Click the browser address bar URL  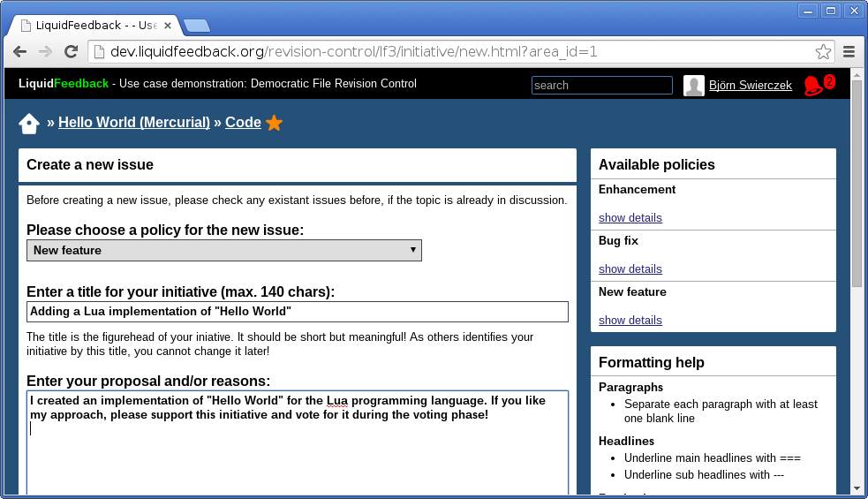[354, 52]
